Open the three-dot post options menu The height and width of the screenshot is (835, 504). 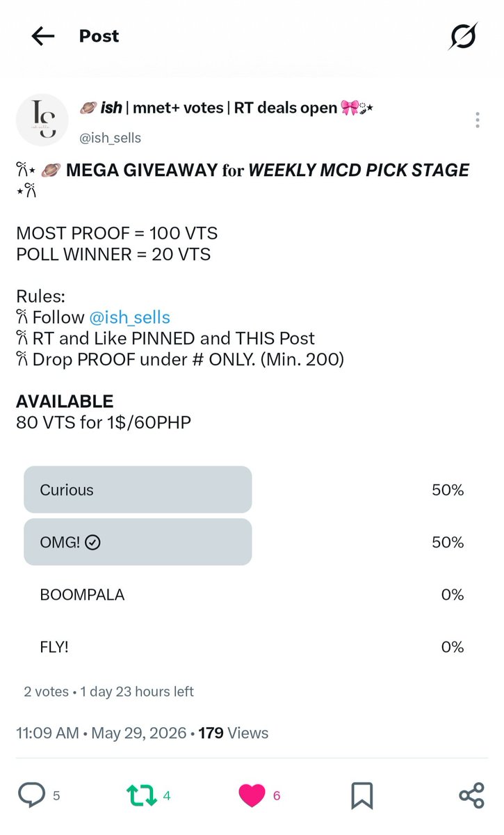(478, 120)
